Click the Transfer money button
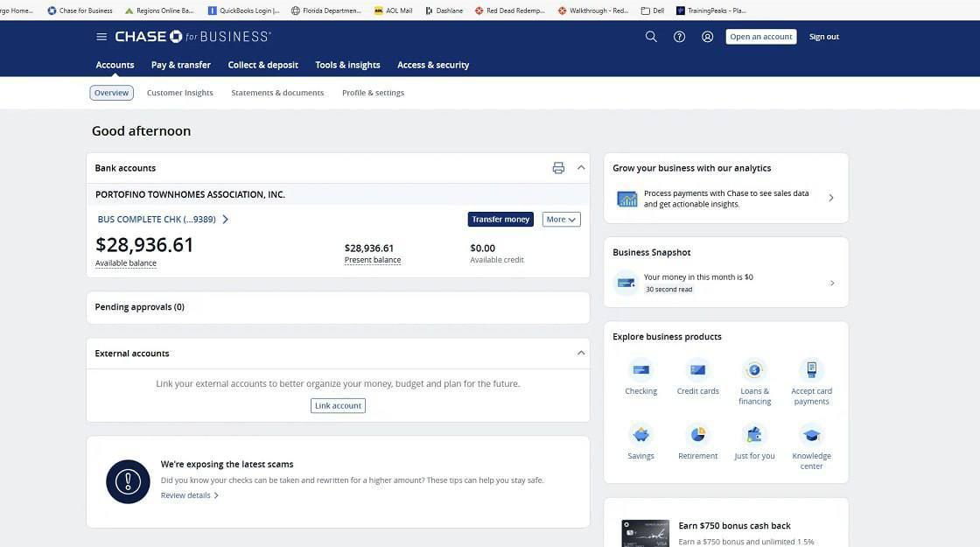980x547 pixels. 500,220
